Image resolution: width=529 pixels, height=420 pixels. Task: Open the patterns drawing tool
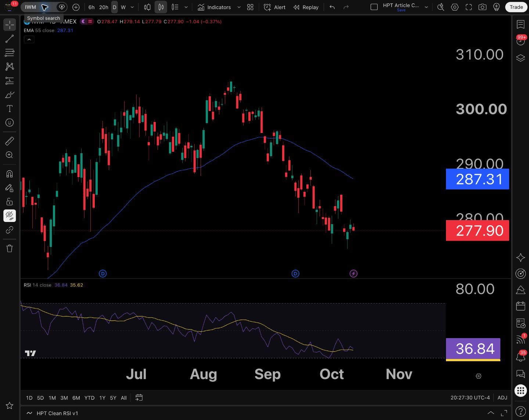[10, 67]
